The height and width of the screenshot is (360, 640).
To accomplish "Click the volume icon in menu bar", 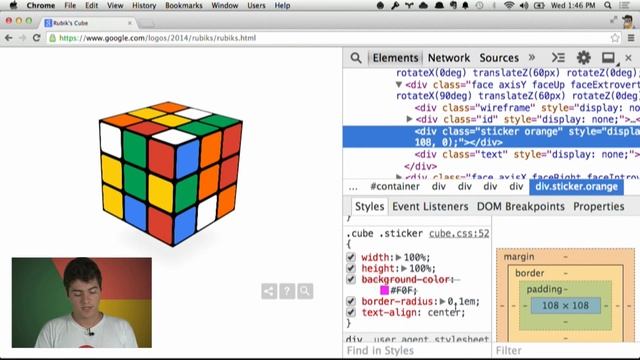I will (524, 5).
